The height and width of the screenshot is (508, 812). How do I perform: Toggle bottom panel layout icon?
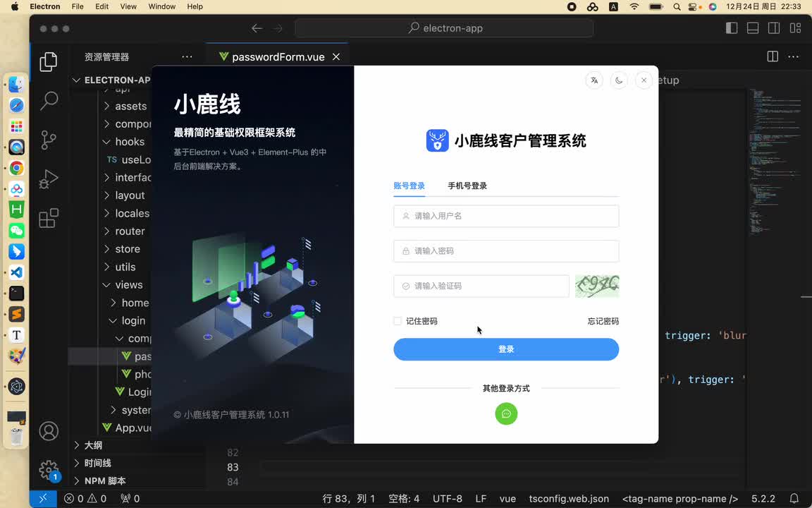(753, 28)
